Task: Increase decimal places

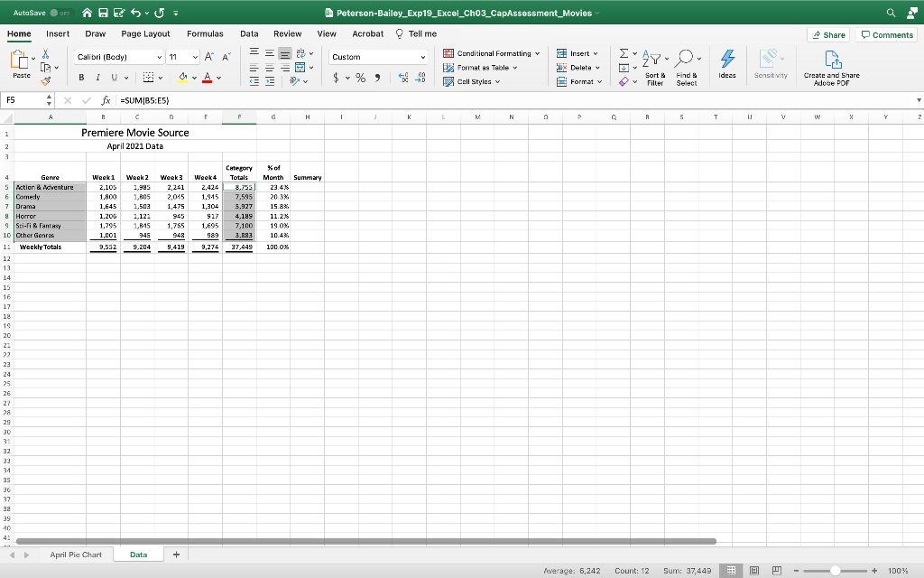Action: pos(403,78)
